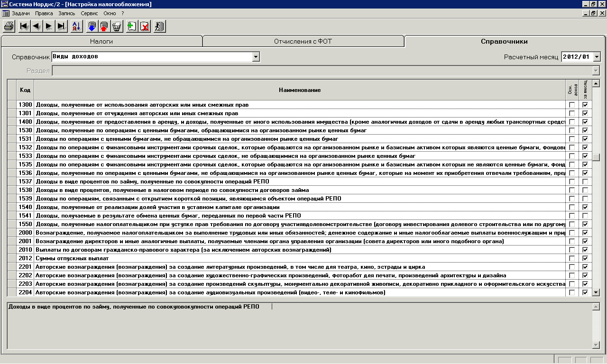Screen dimensions: 607x364
Task: Enable the last-column checkbox for code 1537
Action: click(x=585, y=182)
